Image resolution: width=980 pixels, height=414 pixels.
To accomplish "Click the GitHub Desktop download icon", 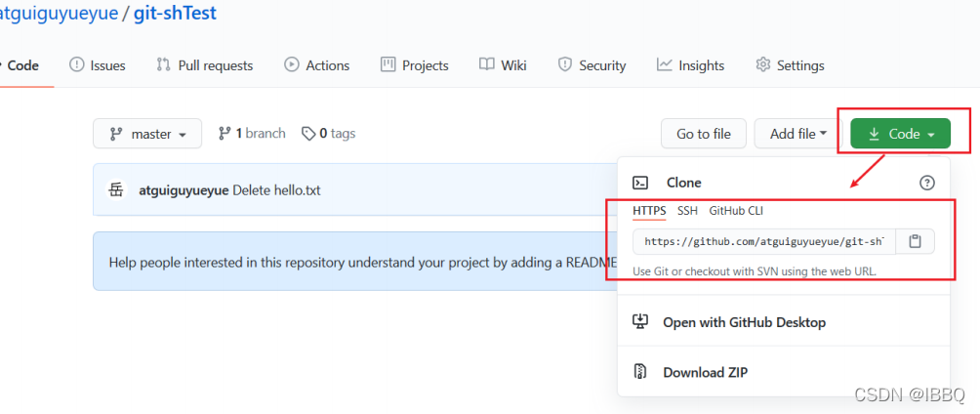I will click(x=640, y=321).
